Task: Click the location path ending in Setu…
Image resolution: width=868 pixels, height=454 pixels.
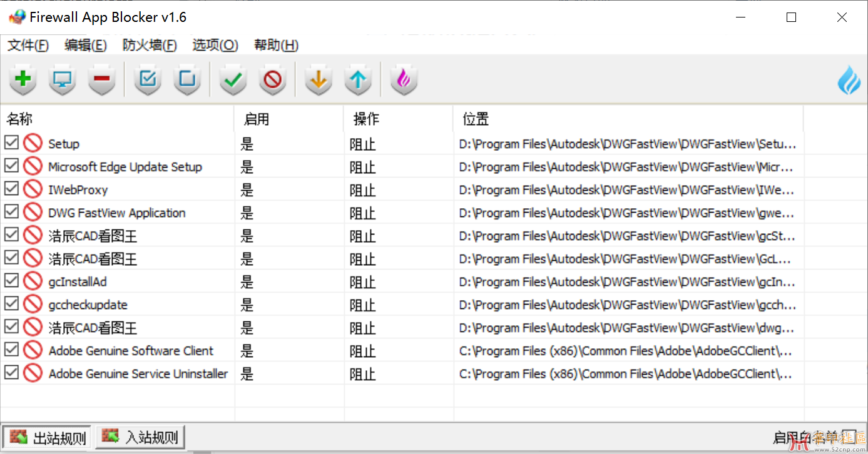Action: point(628,144)
